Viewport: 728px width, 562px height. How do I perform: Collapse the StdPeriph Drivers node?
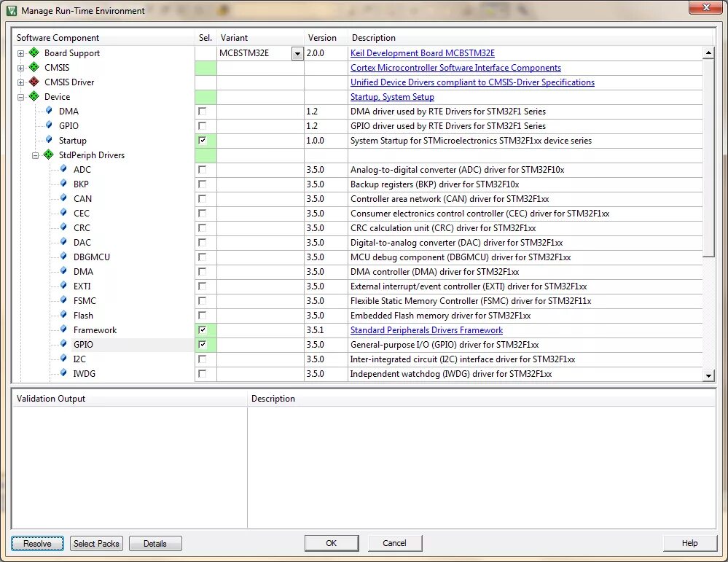(35, 155)
